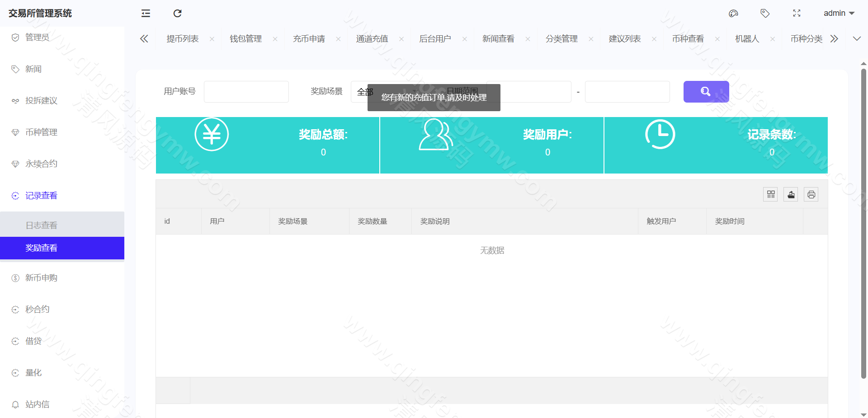Close the 机器人 tab

[773, 38]
